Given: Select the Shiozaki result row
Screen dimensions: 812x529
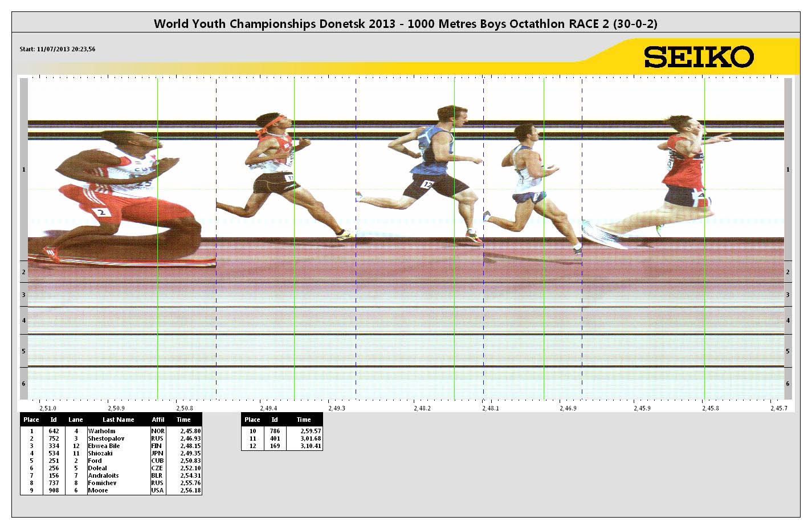Looking at the screenshot, I should [x=111, y=453].
